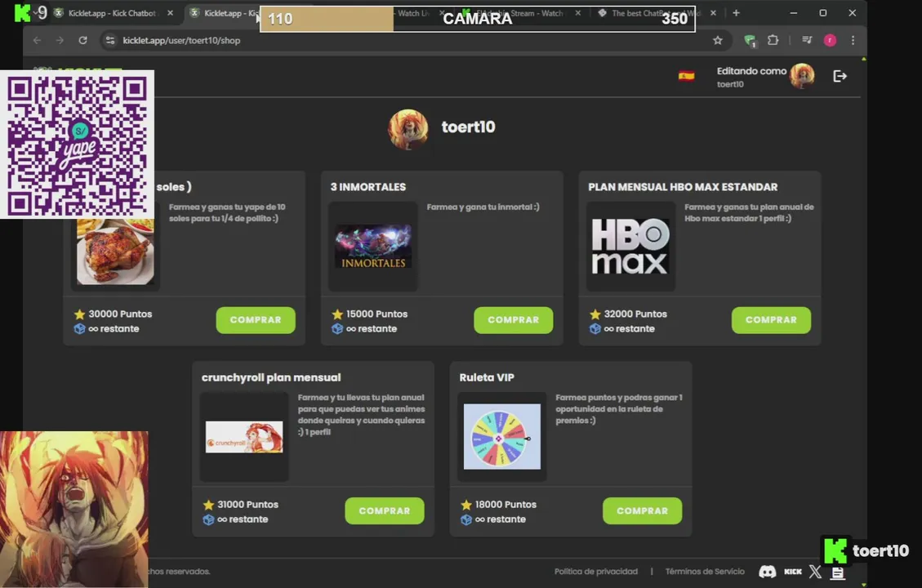
Task: Switch to the first Kicklet.app Kick Chatbot tab
Action: pyautogui.click(x=112, y=13)
